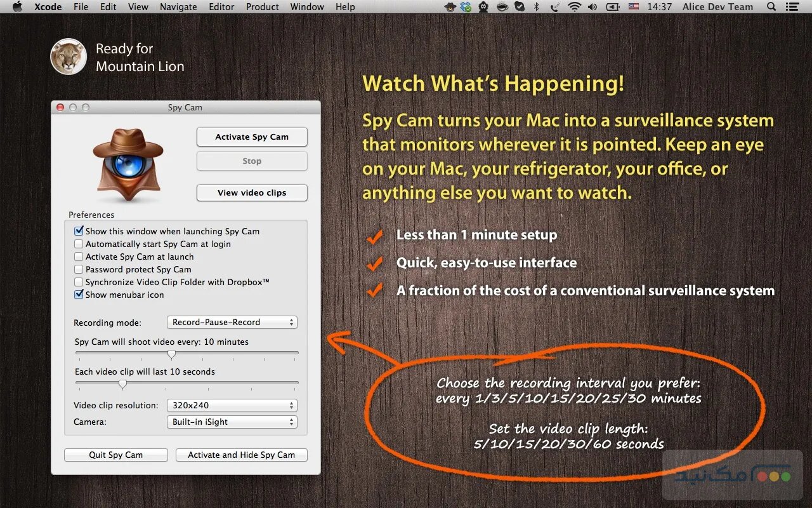The width and height of the screenshot is (812, 508).
Task: Click the Quit Spy Cam button
Action: [116, 455]
